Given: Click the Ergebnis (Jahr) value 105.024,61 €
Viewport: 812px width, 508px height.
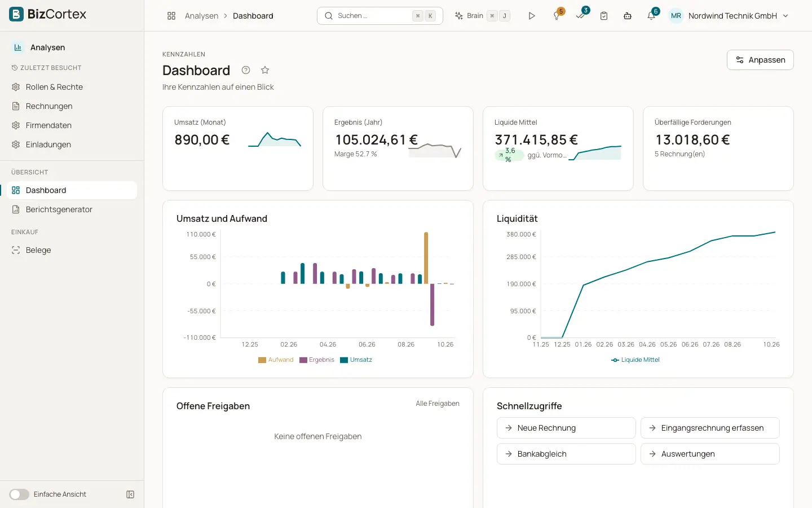Looking at the screenshot, I should pyautogui.click(x=376, y=139).
